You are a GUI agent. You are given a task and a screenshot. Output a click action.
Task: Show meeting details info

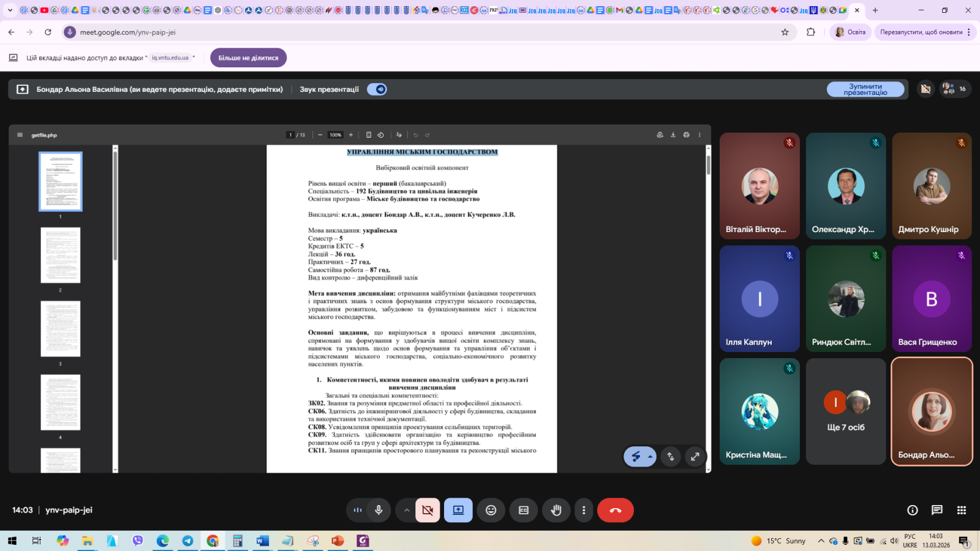click(912, 510)
